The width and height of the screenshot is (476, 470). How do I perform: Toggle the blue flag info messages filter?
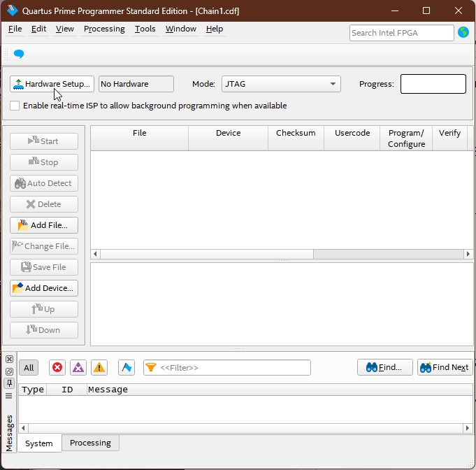tap(127, 367)
